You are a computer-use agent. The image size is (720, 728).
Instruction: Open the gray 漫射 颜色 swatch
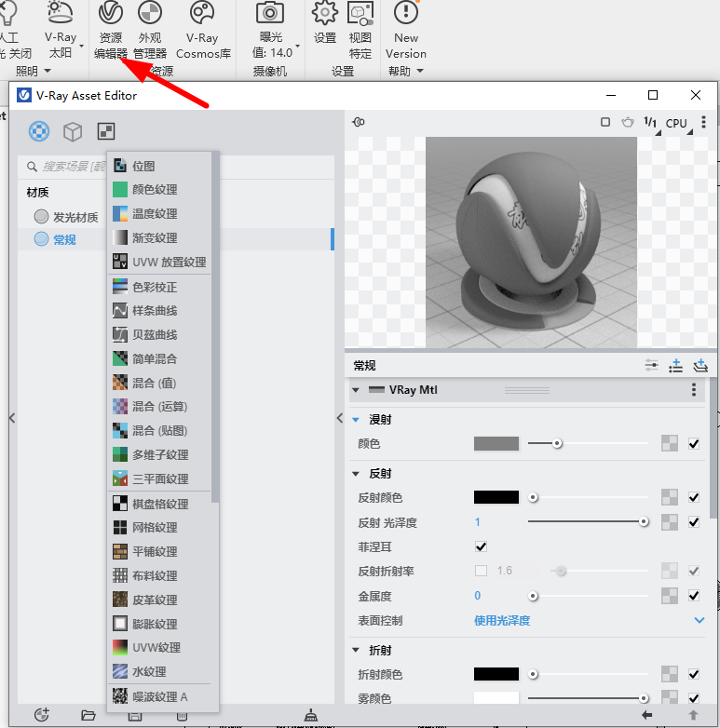click(496, 443)
